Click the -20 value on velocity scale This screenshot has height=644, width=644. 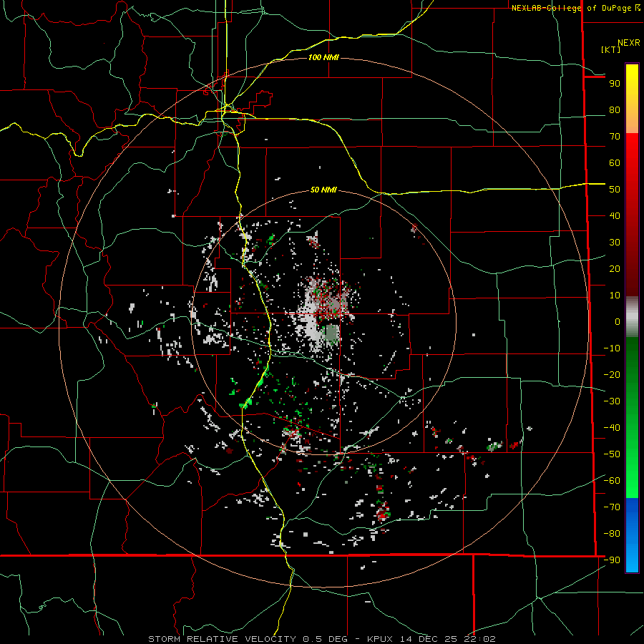click(x=612, y=375)
